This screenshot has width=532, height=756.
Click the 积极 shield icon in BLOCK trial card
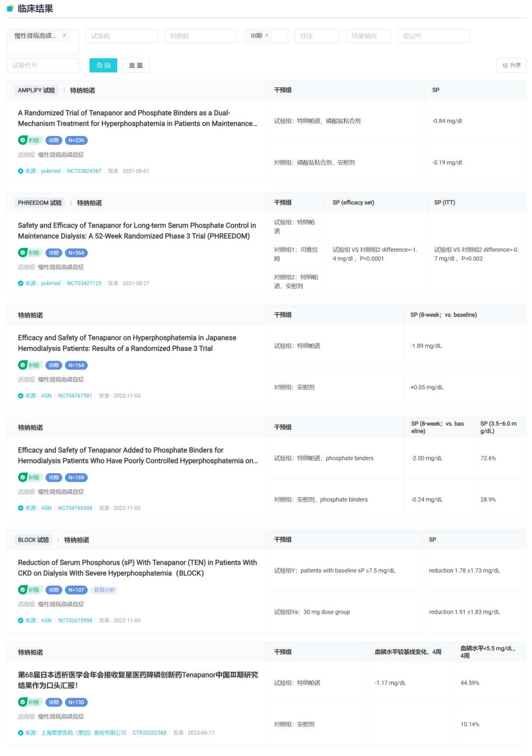click(x=23, y=590)
